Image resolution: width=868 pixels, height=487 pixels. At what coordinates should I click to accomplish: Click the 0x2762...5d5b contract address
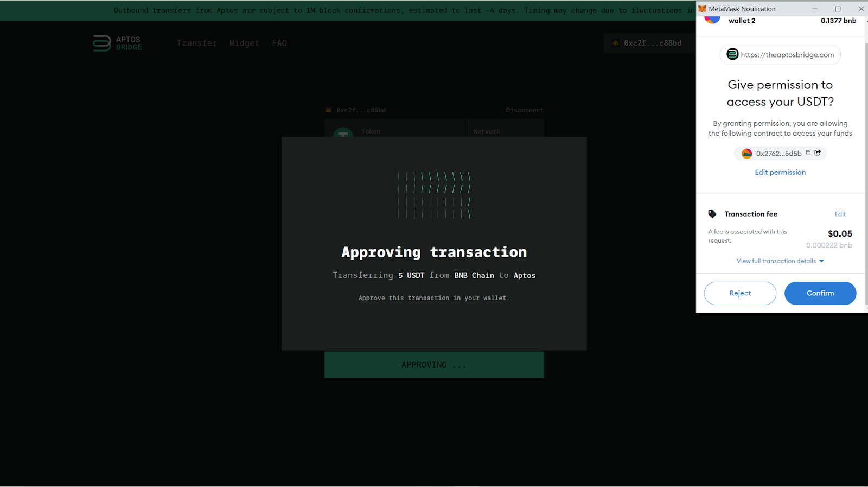pos(778,154)
